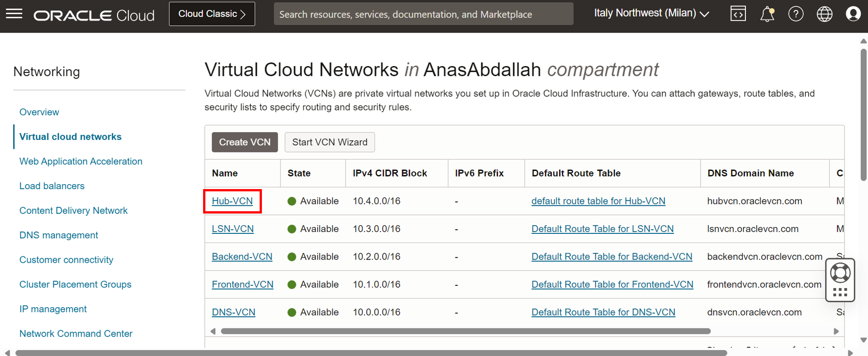868x356 pixels.
Task: Open the Cloud Classic switcher
Action: [x=212, y=14]
